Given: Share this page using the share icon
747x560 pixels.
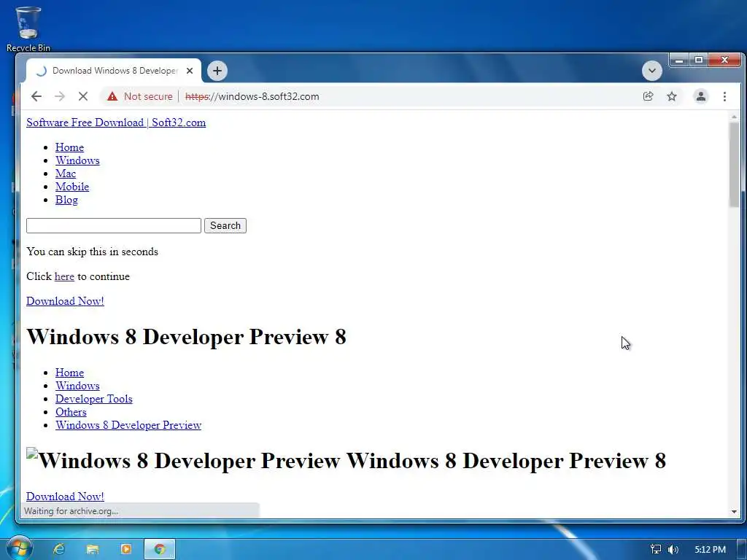Looking at the screenshot, I should click(x=648, y=96).
